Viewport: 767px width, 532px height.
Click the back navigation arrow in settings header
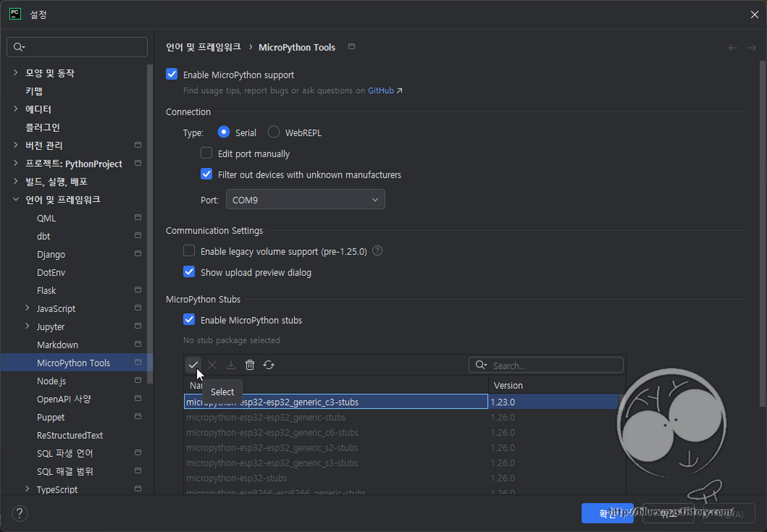tap(733, 47)
